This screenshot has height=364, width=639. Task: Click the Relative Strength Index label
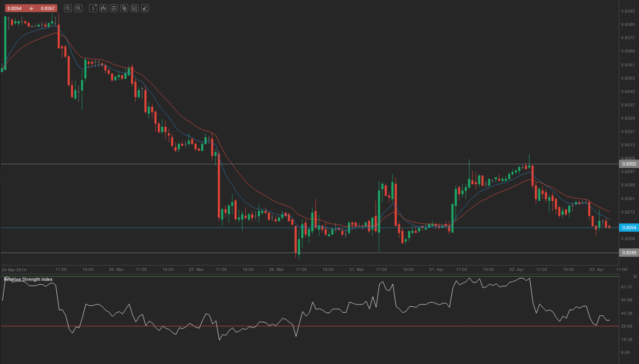(x=28, y=279)
